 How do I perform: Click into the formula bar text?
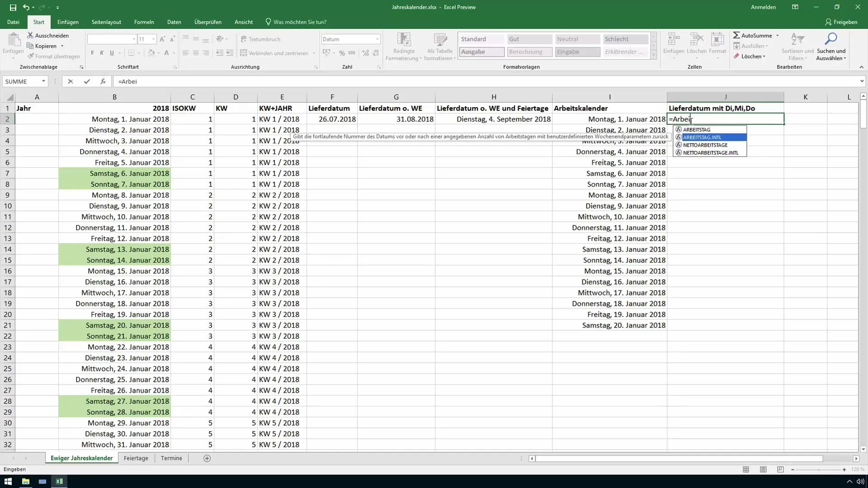pos(486,81)
